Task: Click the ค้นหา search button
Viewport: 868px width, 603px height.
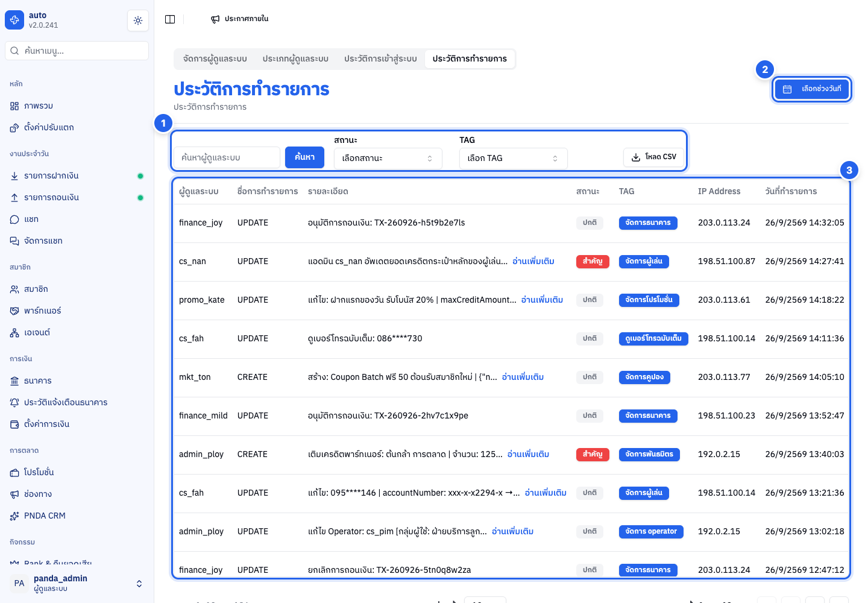Action: [x=304, y=157]
